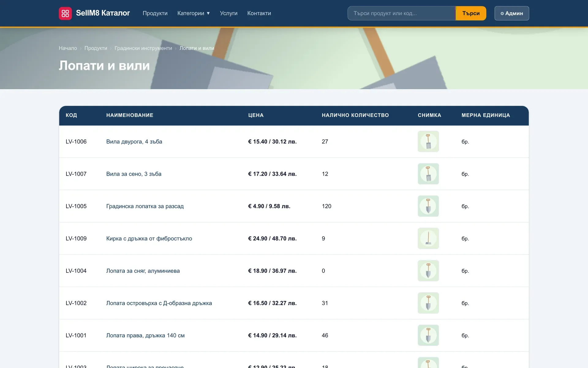The width and height of the screenshot is (588, 368).
Task: Open the Услуги menu item
Action: click(x=228, y=13)
